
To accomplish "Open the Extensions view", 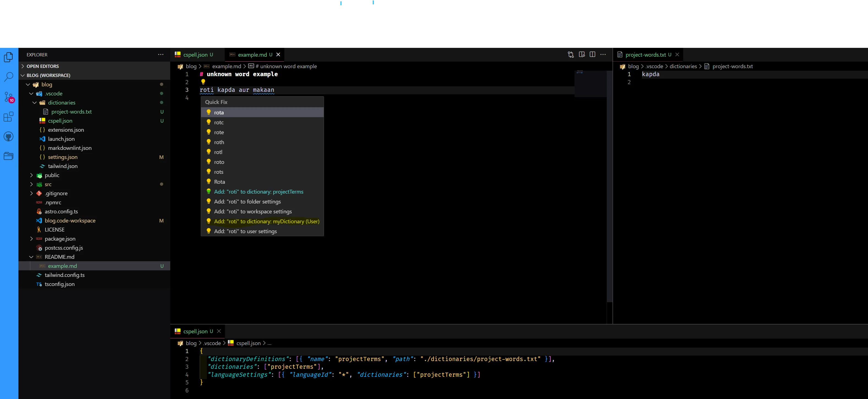I will point(9,117).
